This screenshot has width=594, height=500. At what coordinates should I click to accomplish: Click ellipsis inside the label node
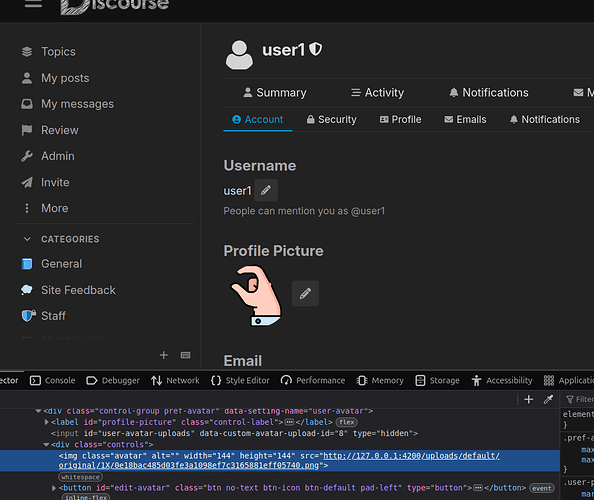[x=289, y=422]
